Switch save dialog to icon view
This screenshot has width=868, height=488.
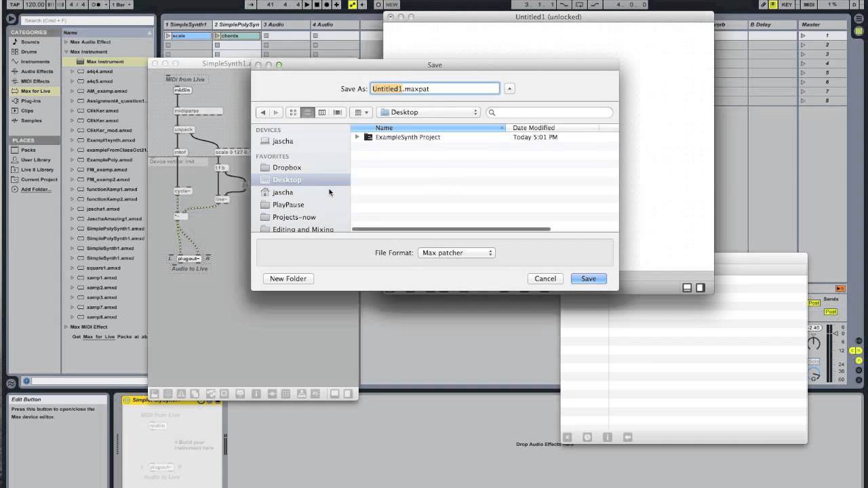tap(293, 113)
